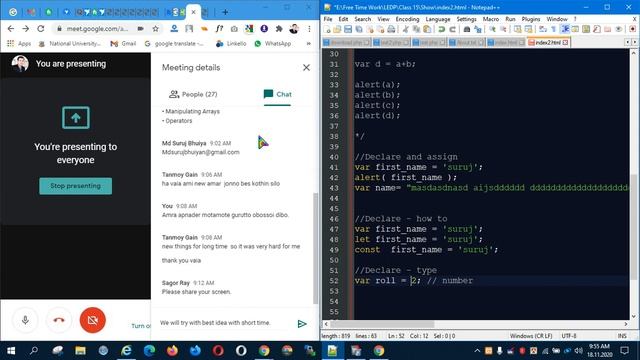640x360 pixels.
Task: Open Gmail bookmark
Action: (x=123, y=43)
